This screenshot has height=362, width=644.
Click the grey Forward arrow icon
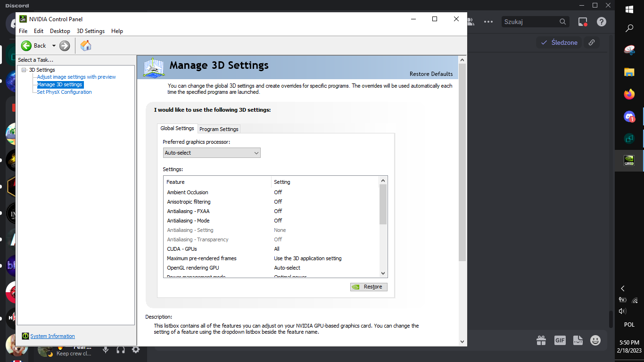pyautogui.click(x=65, y=46)
